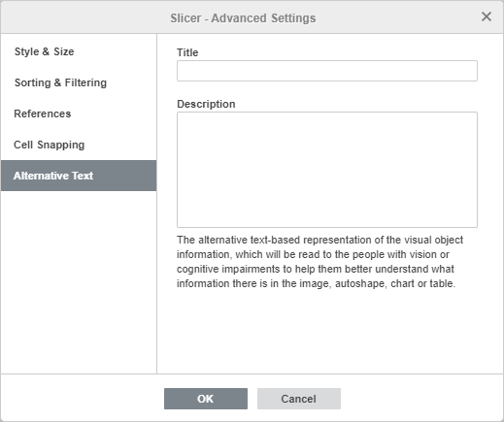Viewport: 504px width, 422px height.
Task: Open the Style & Size section
Action: 79,51
